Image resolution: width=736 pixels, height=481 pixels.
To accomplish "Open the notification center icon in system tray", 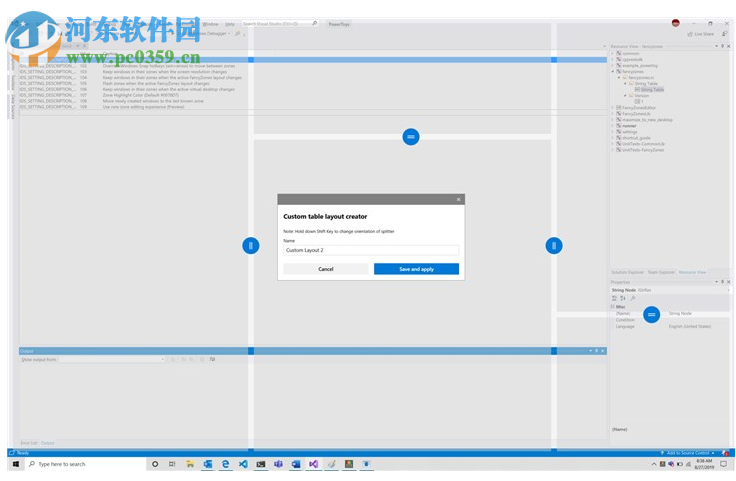I will (724, 464).
